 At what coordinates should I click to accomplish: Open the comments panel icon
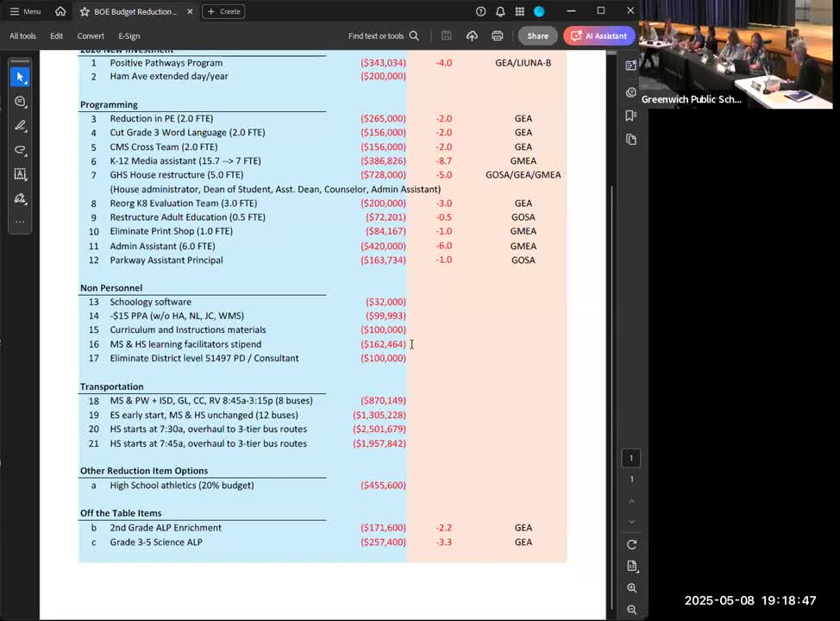point(631,91)
